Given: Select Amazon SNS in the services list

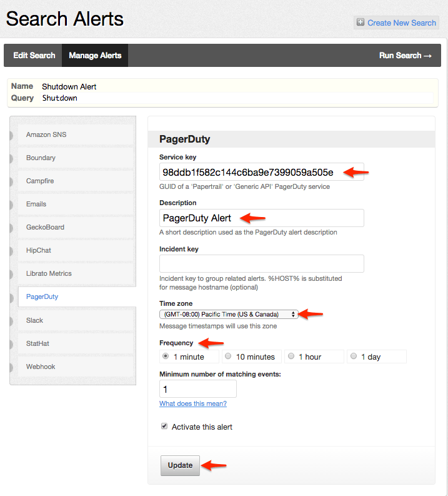Looking at the screenshot, I should pos(76,134).
